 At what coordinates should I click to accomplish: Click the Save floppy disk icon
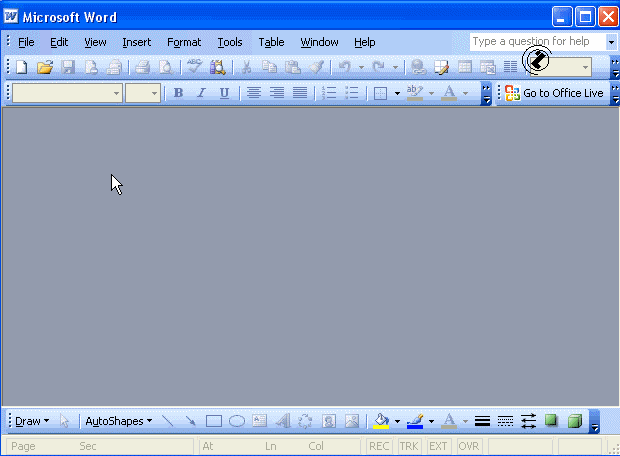pyautogui.click(x=68, y=67)
